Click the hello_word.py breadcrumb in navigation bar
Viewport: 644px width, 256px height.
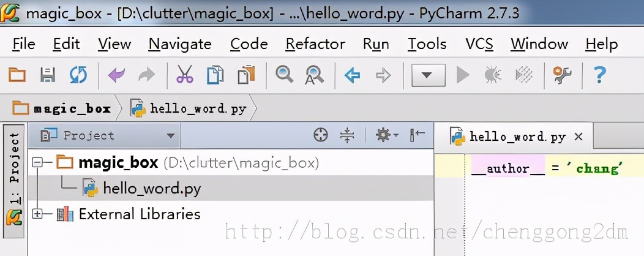point(189,108)
